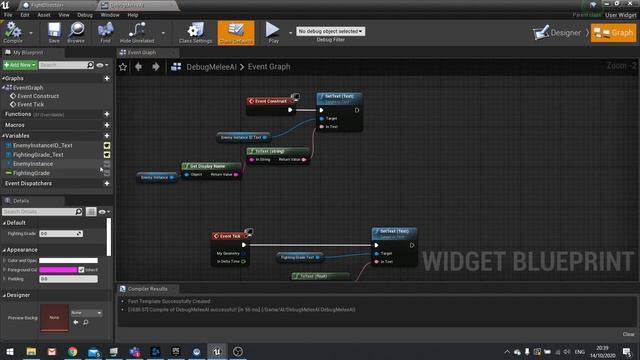Click the Padding value slider field
This screenshot has height=360, width=640.
[68, 279]
